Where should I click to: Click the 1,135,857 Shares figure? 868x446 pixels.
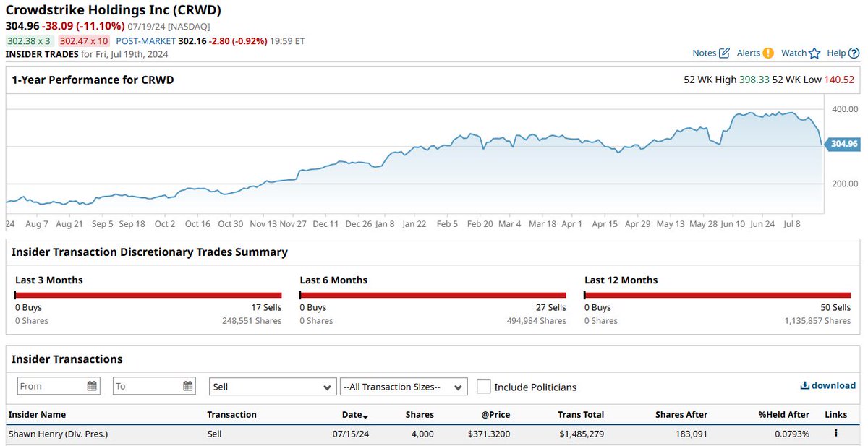click(818, 320)
